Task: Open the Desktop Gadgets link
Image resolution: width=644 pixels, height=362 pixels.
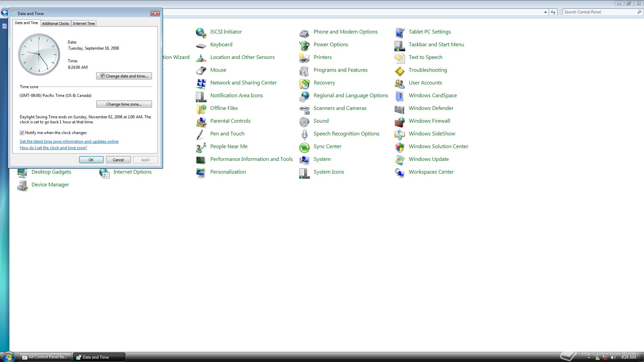Action: (51, 172)
